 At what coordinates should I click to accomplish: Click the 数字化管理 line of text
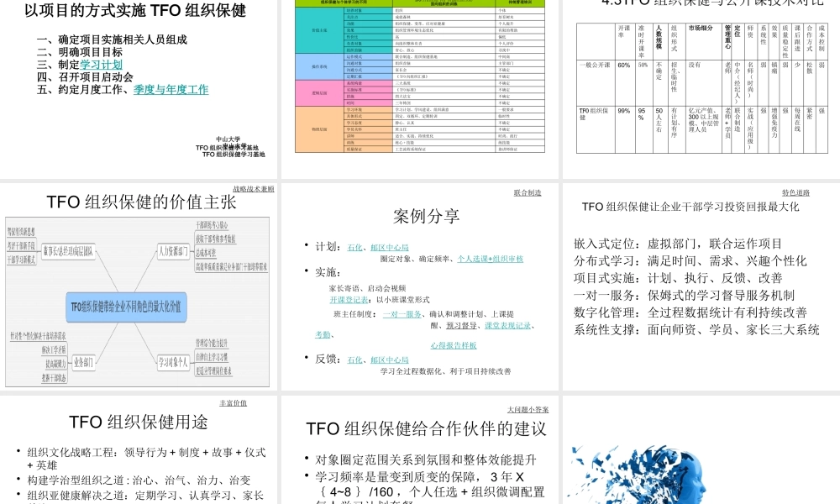[690, 312]
